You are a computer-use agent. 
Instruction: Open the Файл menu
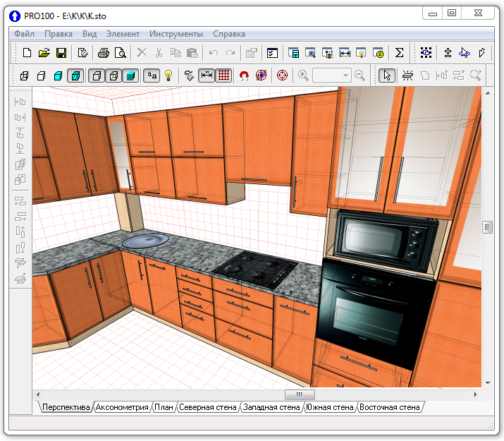(24, 34)
